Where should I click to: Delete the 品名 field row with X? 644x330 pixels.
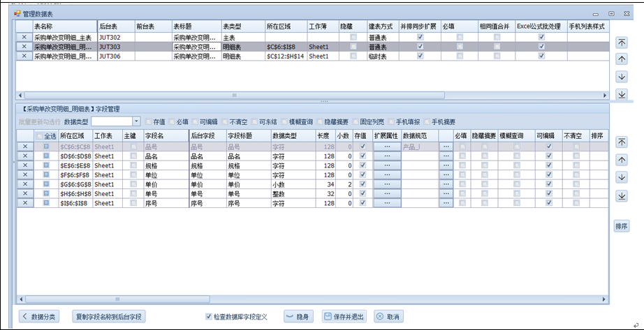(24, 156)
